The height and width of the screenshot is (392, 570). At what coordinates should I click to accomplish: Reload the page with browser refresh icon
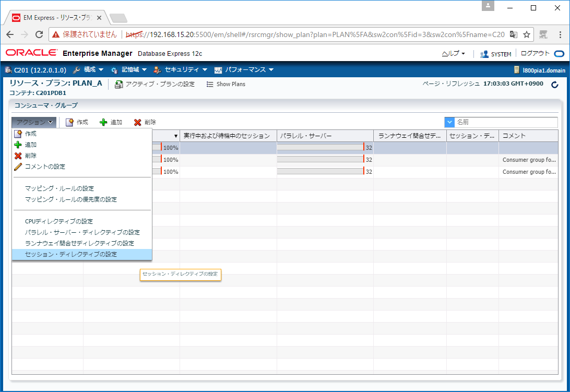pos(39,34)
